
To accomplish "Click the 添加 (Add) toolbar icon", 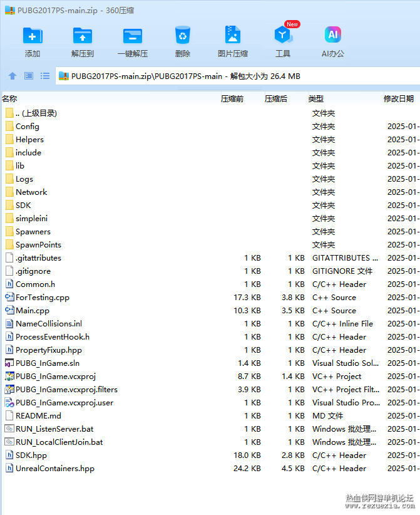I will tap(33, 36).
